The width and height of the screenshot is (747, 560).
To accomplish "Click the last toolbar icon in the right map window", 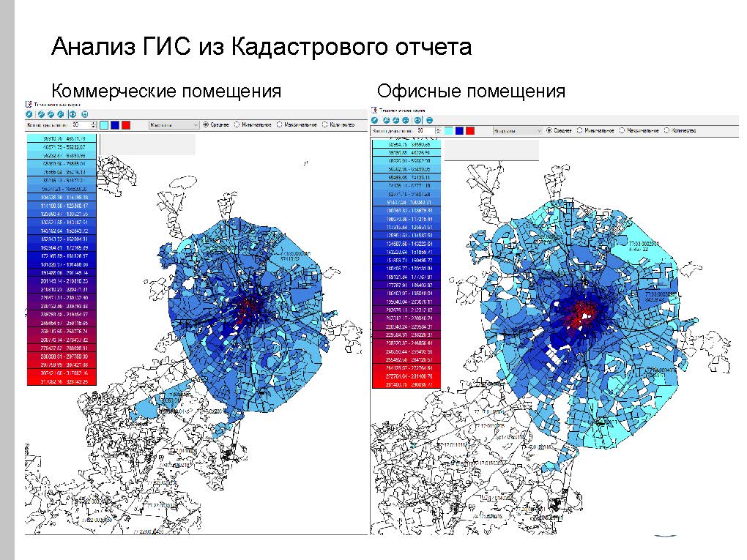I will [430, 120].
